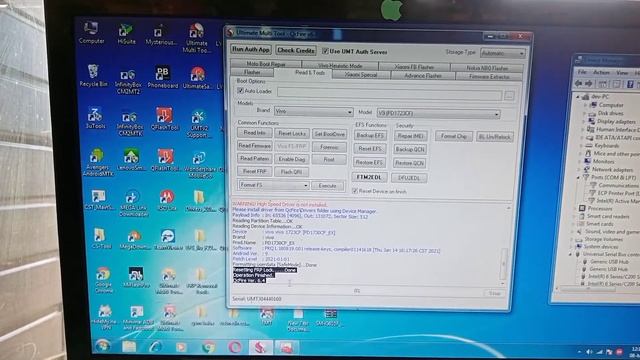Open the Wondershare MobileGo shortcut

(199, 165)
